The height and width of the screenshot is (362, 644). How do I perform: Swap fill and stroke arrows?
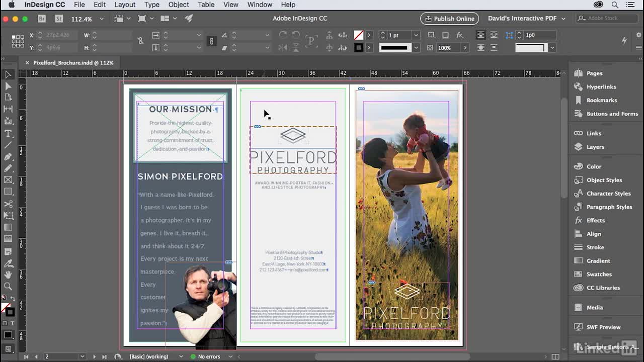(13, 299)
